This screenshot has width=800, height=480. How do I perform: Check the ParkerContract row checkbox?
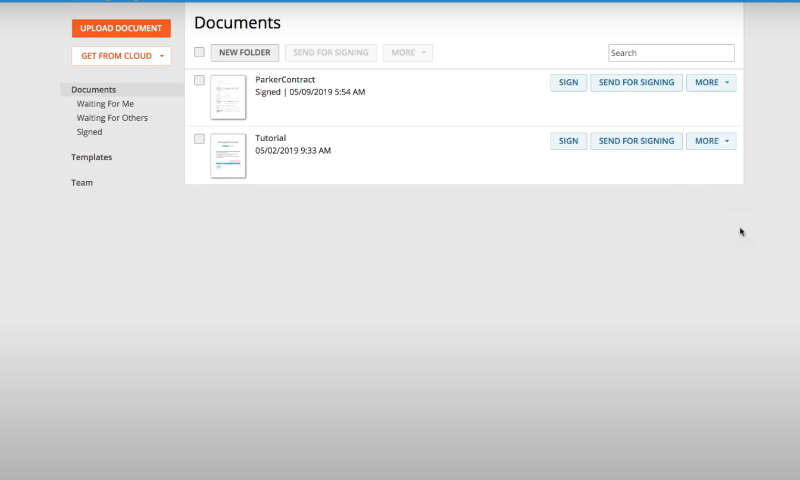coord(199,80)
